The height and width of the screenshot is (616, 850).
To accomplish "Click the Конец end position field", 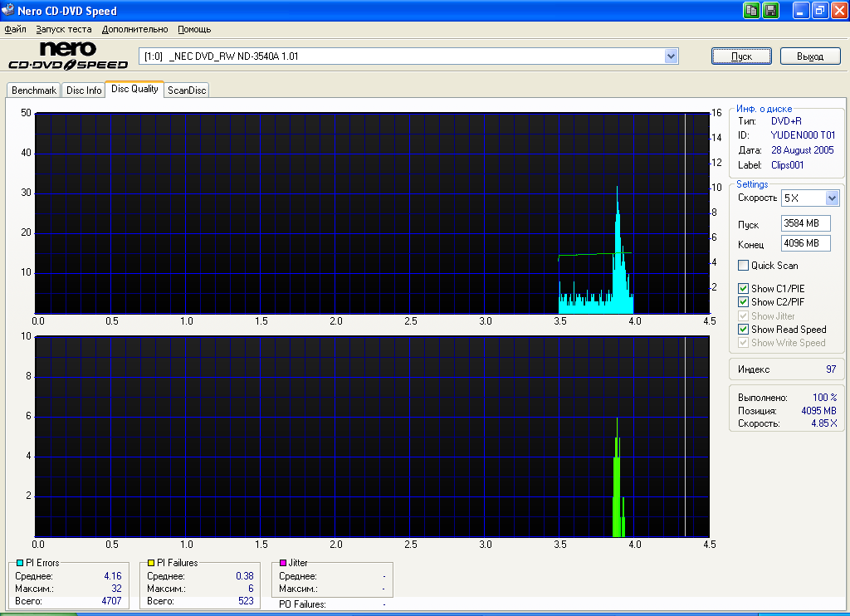I will point(805,243).
